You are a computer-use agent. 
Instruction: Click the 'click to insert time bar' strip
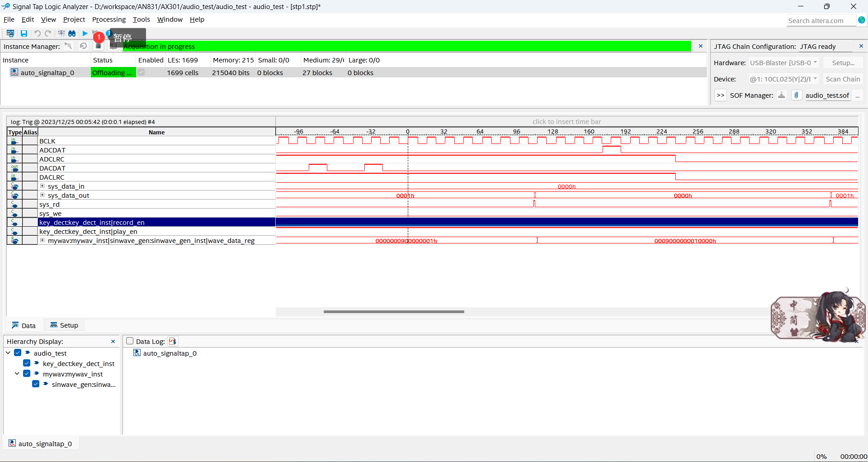566,122
